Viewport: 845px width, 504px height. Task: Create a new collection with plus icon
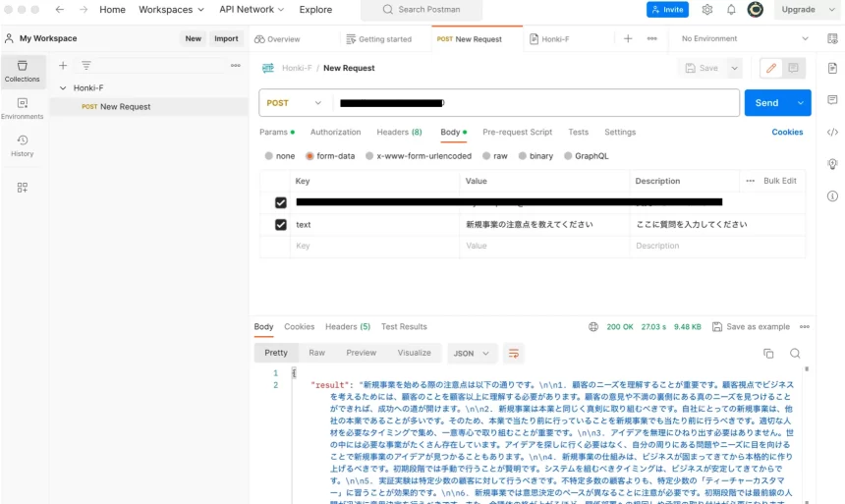(x=63, y=65)
